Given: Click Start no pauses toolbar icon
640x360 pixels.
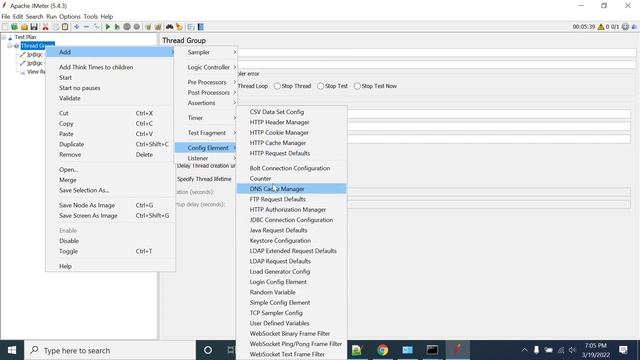Looking at the screenshot, I should 117,27.
